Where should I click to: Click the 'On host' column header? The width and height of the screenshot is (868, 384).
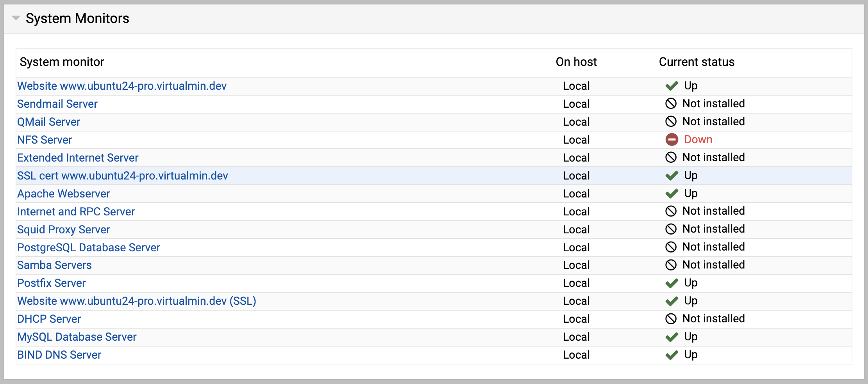pos(576,62)
